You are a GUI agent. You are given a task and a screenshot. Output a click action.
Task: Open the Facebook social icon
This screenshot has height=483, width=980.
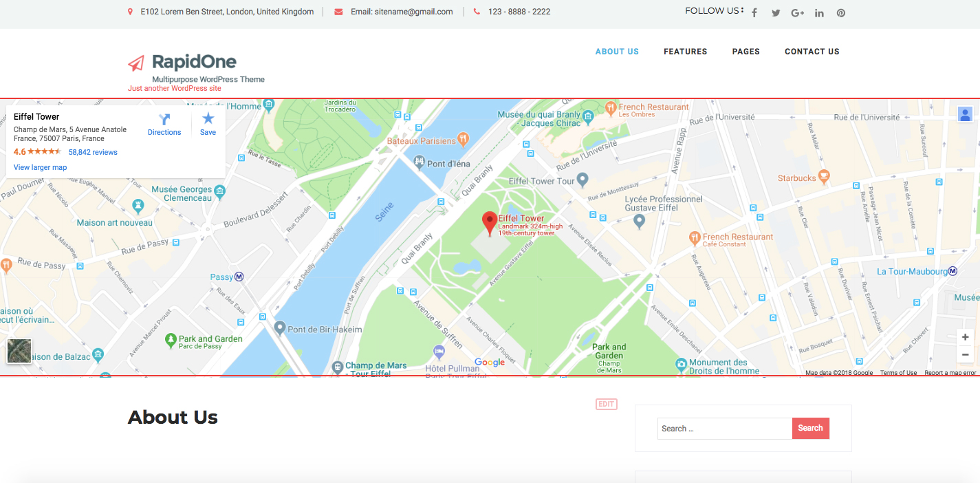754,13
